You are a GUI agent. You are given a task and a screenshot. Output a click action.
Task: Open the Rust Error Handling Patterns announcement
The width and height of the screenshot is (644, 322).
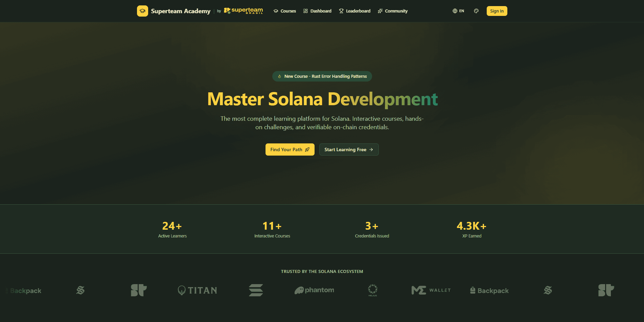pos(322,76)
